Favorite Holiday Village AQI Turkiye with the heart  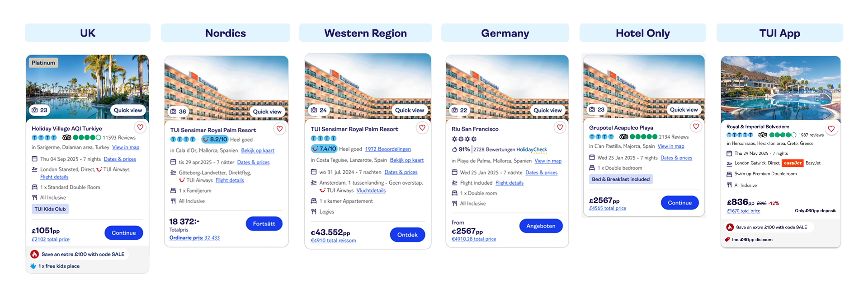(x=140, y=128)
